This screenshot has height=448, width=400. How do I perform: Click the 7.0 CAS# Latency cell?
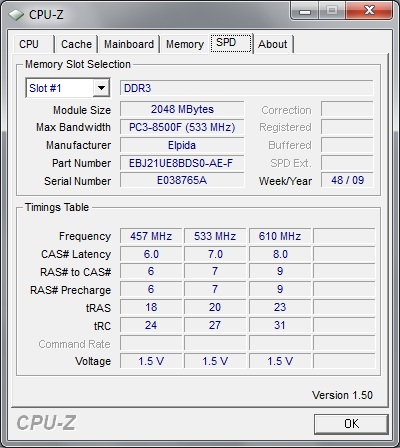(215, 254)
